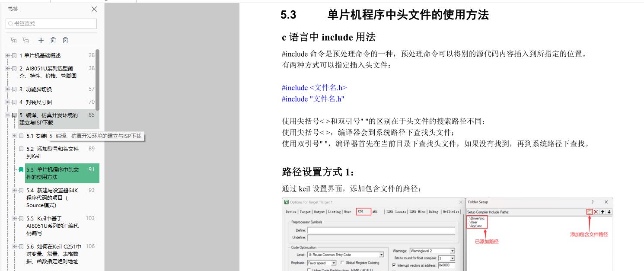Image resolution: width=644 pixels, height=271 pixels.
Task: Add a new bookmark with the plus icon
Action: pos(41,40)
